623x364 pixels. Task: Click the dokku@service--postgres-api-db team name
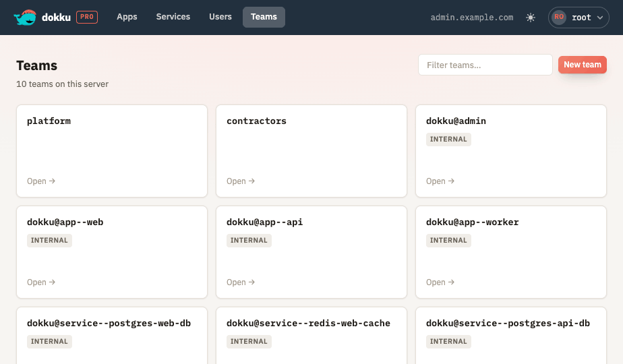(x=508, y=323)
